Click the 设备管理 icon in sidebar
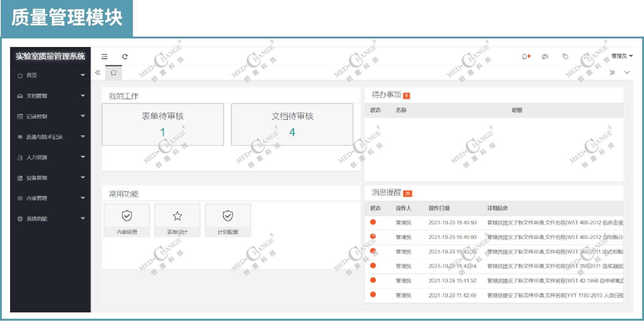The image size is (644, 321). 20,178
